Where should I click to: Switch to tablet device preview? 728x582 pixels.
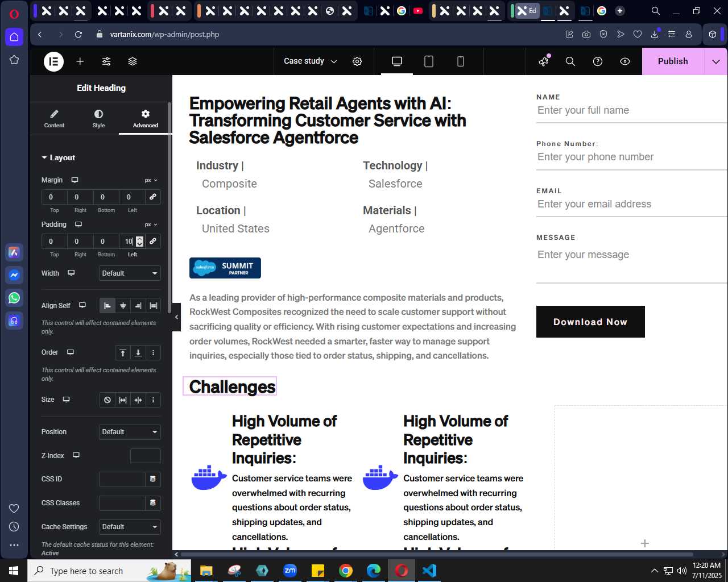tap(429, 61)
